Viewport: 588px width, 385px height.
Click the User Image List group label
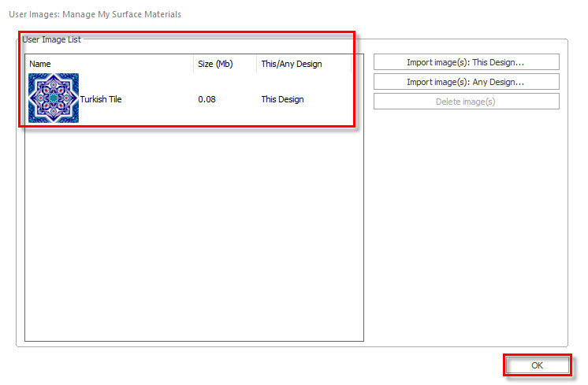[x=52, y=39]
